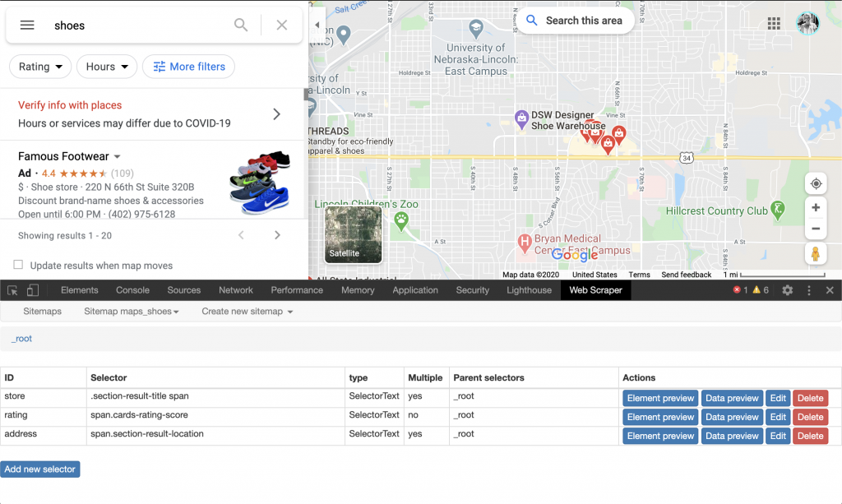Enable Update results when map moves

[18, 265]
